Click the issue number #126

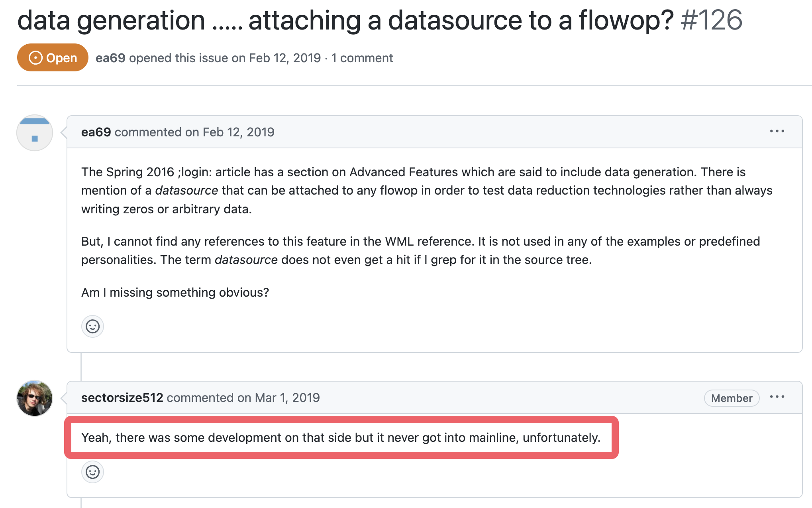[x=711, y=20]
